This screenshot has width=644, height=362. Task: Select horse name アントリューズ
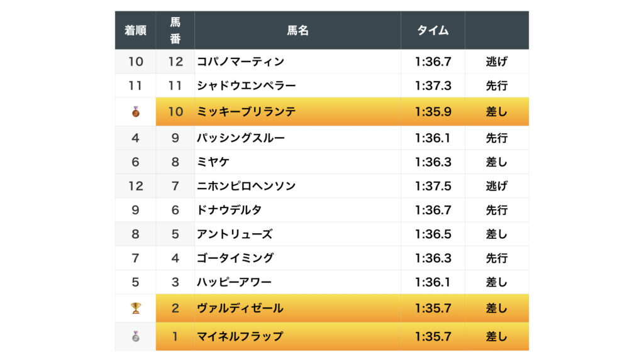point(235,234)
